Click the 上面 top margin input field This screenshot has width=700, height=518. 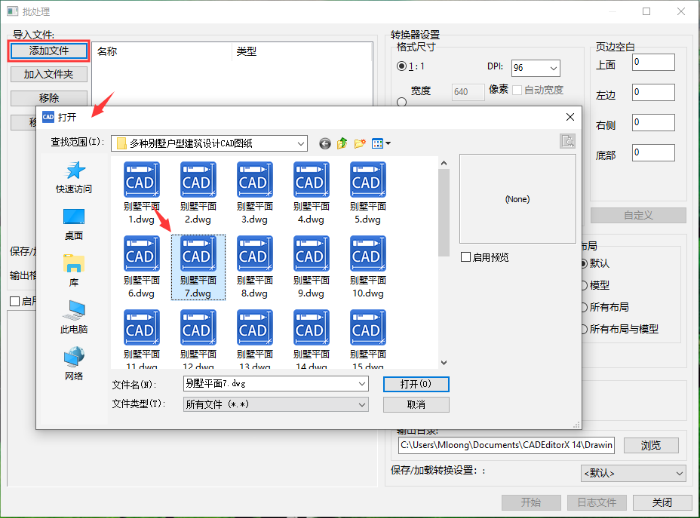pos(653,63)
